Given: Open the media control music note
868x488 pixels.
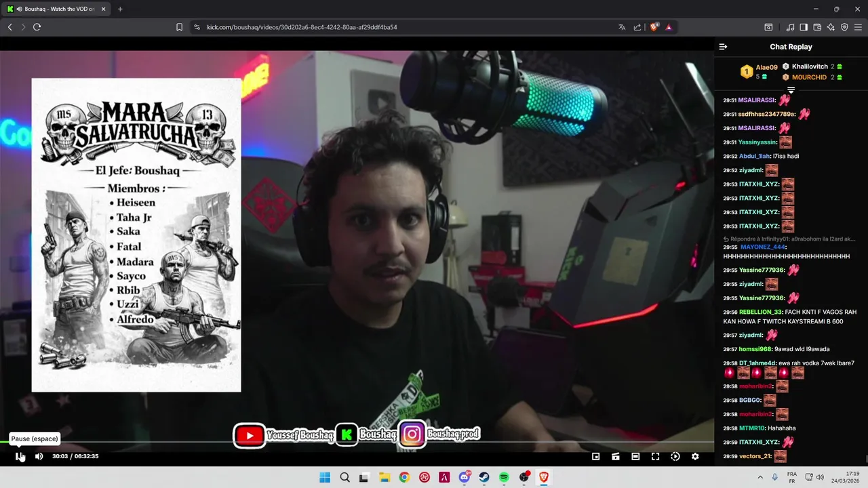Looking at the screenshot, I should [x=790, y=27].
